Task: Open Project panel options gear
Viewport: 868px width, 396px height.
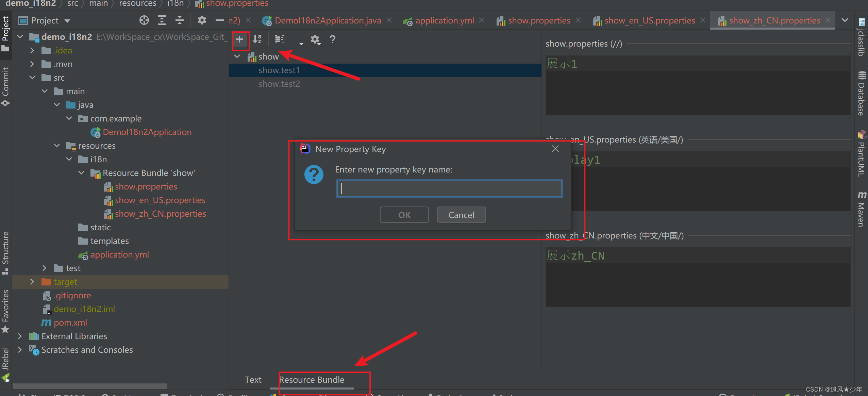Action: tap(202, 20)
